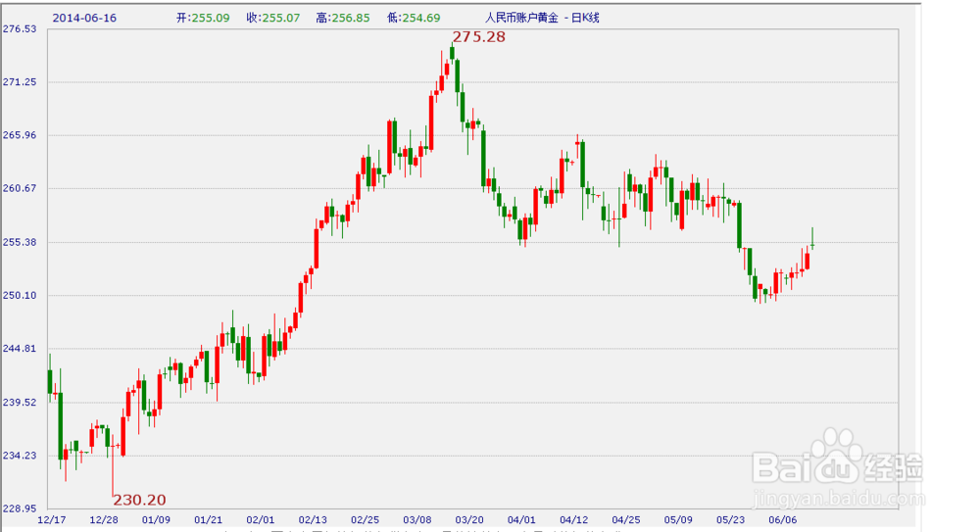Click the peak value label 275.28
This screenshot has height=532, width=980.
[x=479, y=37]
